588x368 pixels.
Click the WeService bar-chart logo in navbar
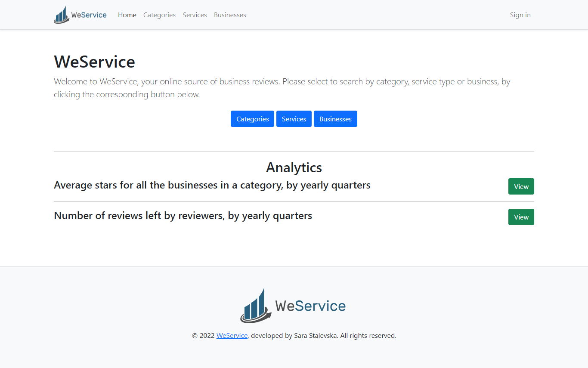pyautogui.click(x=61, y=15)
